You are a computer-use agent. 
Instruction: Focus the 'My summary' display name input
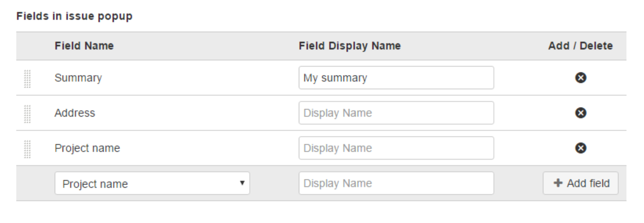396,78
